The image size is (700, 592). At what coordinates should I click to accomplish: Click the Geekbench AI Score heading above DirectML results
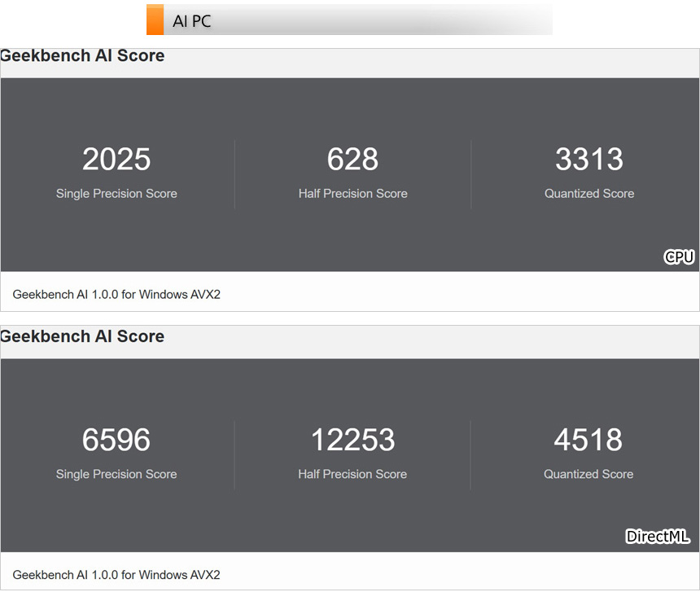pyautogui.click(x=82, y=336)
